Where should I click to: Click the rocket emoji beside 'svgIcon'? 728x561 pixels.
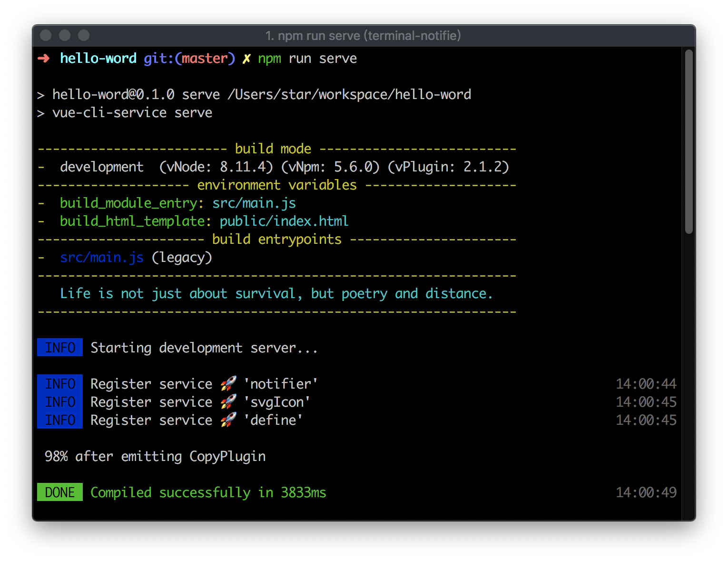[x=228, y=401]
